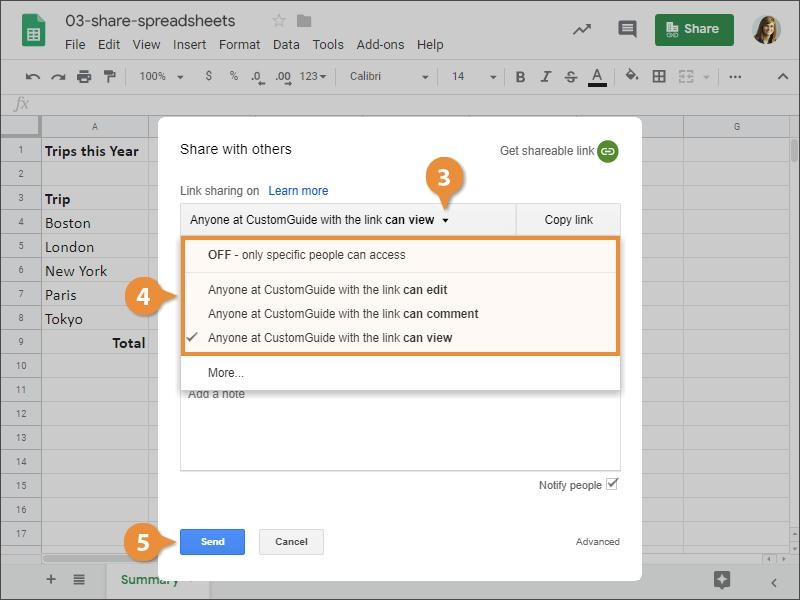Open the zoom 100% dropdown
800x600 pixels.
161,77
